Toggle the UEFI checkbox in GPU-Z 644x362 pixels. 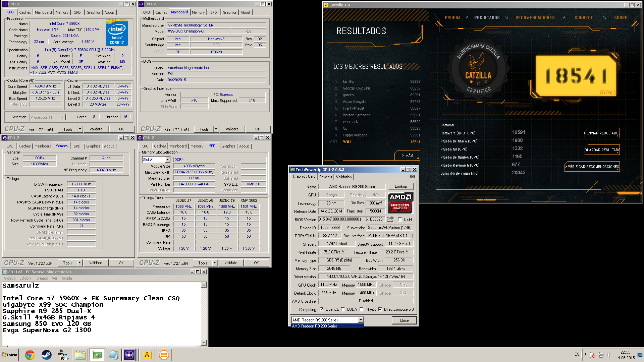400,220
